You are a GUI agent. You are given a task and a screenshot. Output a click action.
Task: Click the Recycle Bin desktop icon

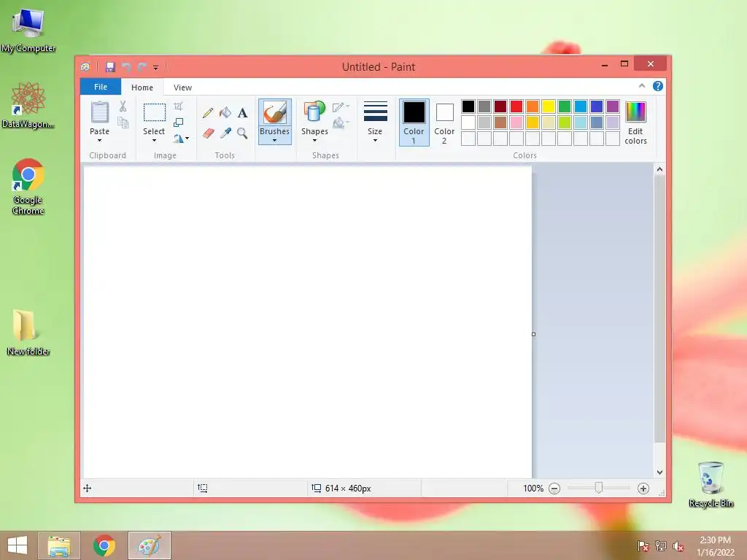[711, 484]
